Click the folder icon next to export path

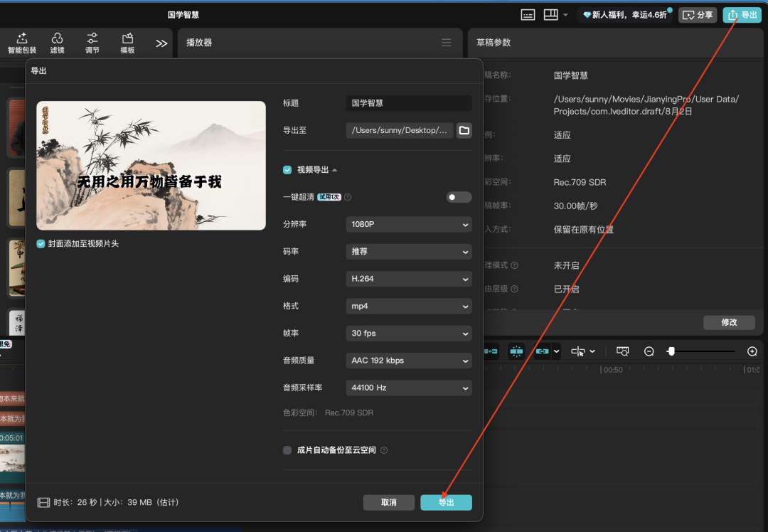coord(464,130)
